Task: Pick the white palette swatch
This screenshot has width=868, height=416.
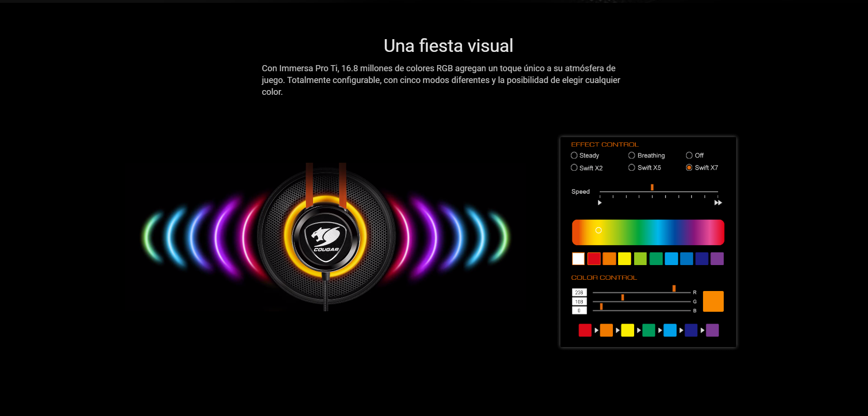Action: [579, 258]
